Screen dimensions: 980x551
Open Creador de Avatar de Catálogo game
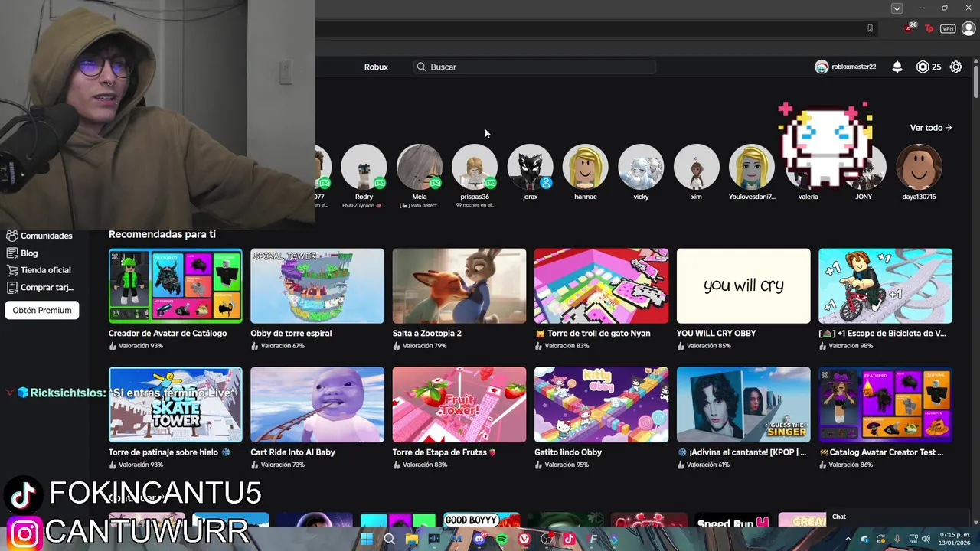[x=175, y=285]
